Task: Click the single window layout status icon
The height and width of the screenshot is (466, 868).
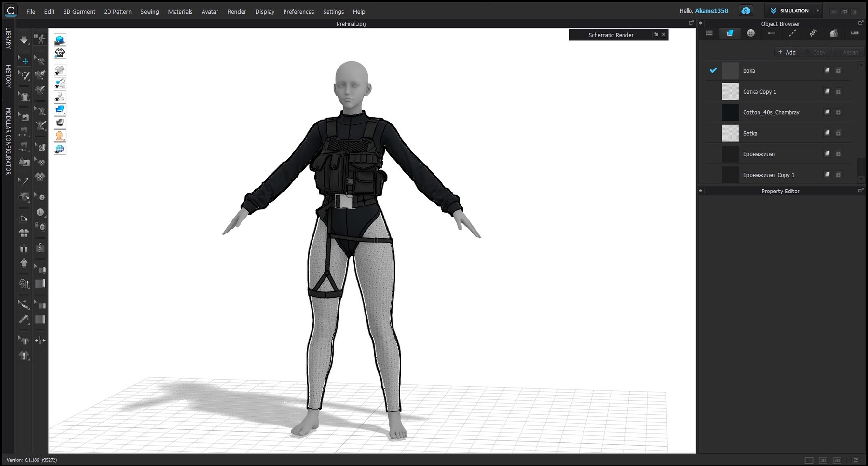Action: [809, 460]
